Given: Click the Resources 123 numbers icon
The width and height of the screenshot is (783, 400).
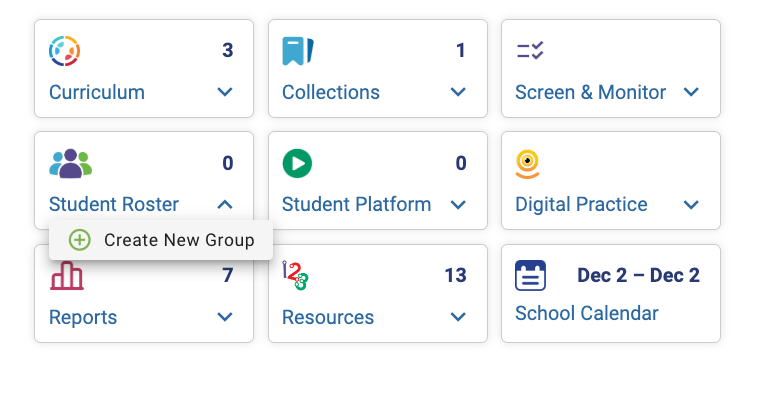Looking at the screenshot, I should pos(295,275).
